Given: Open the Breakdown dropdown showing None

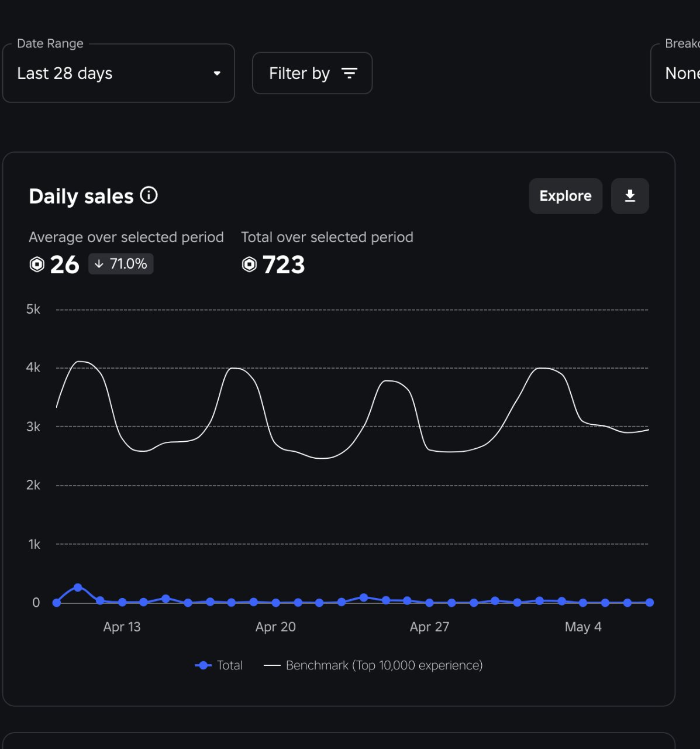Looking at the screenshot, I should (676, 73).
